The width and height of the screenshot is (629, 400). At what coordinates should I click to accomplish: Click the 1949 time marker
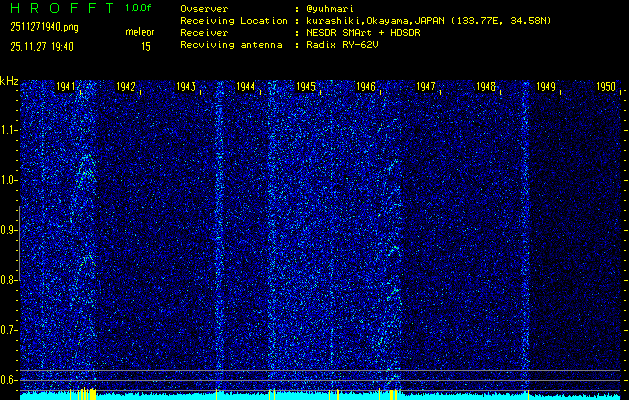pyautogui.click(x=546, y=87)
